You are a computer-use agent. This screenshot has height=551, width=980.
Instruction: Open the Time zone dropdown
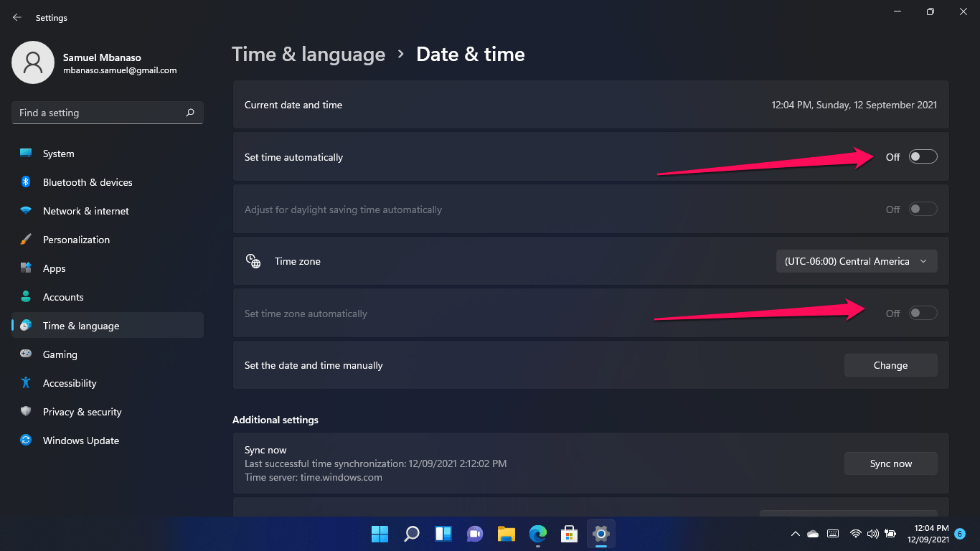click(x=857, y=261)
